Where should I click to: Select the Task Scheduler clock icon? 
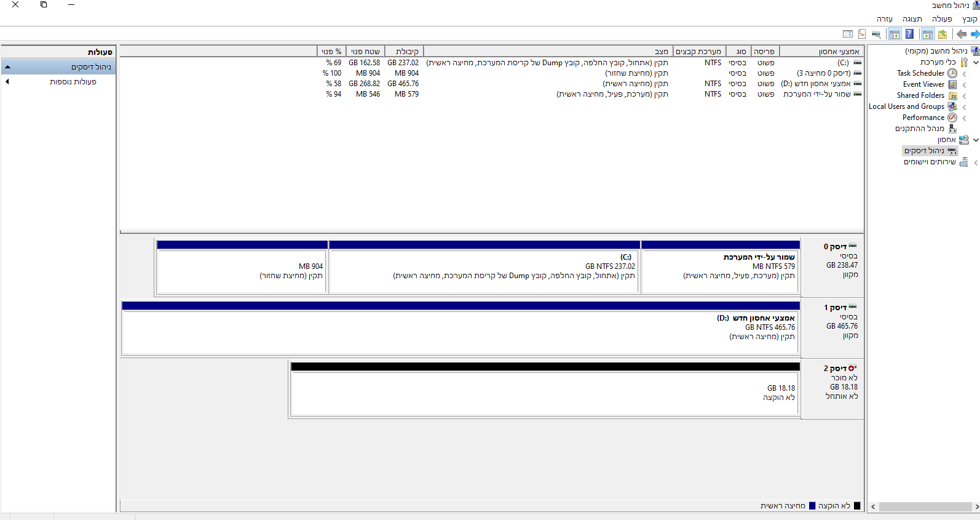tap(952, 73)
